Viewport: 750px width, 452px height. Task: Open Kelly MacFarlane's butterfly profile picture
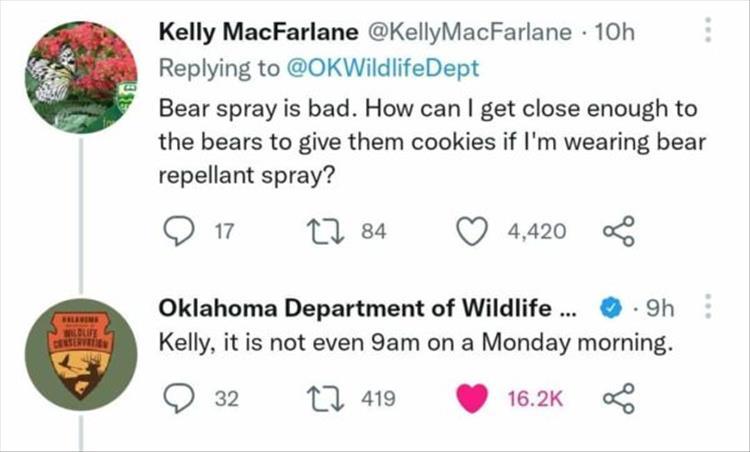point(81,77)
